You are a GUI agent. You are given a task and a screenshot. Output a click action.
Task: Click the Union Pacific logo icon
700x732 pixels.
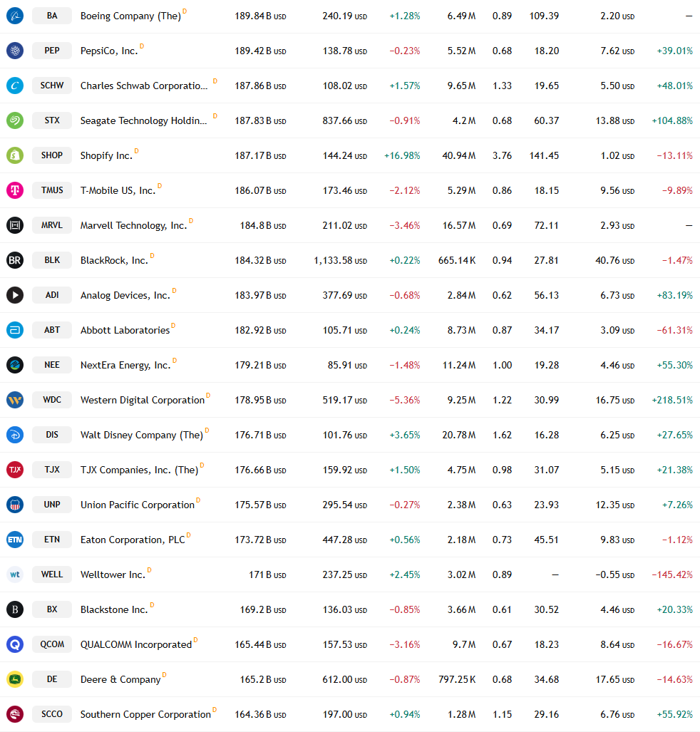pos(15,505)
